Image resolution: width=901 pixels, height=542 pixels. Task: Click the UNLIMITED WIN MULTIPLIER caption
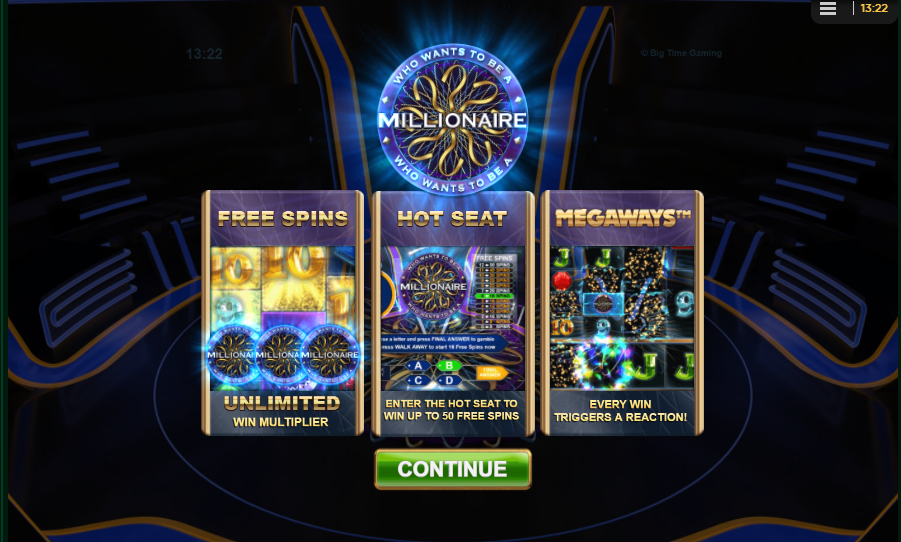(282, 412)
